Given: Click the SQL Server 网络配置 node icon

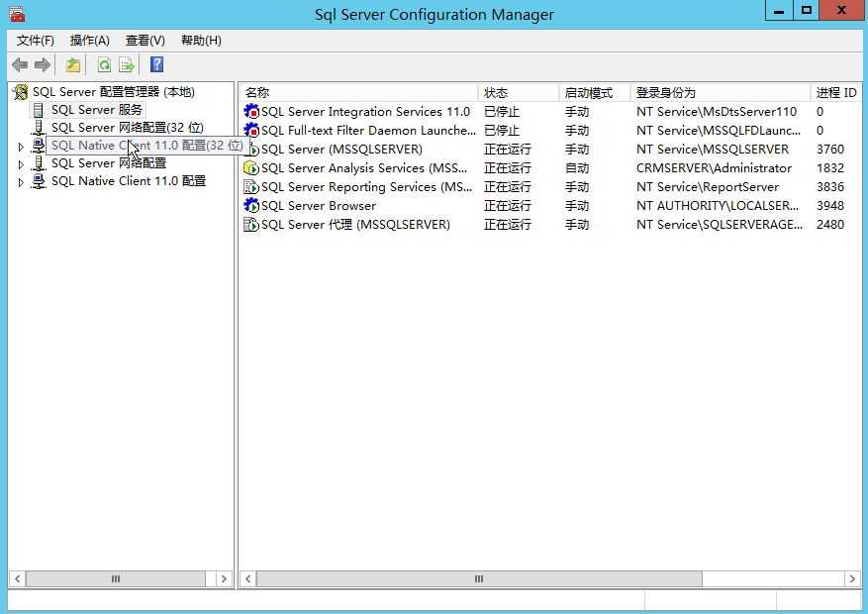Looking at the screenshot, I should tap(39, 163).
